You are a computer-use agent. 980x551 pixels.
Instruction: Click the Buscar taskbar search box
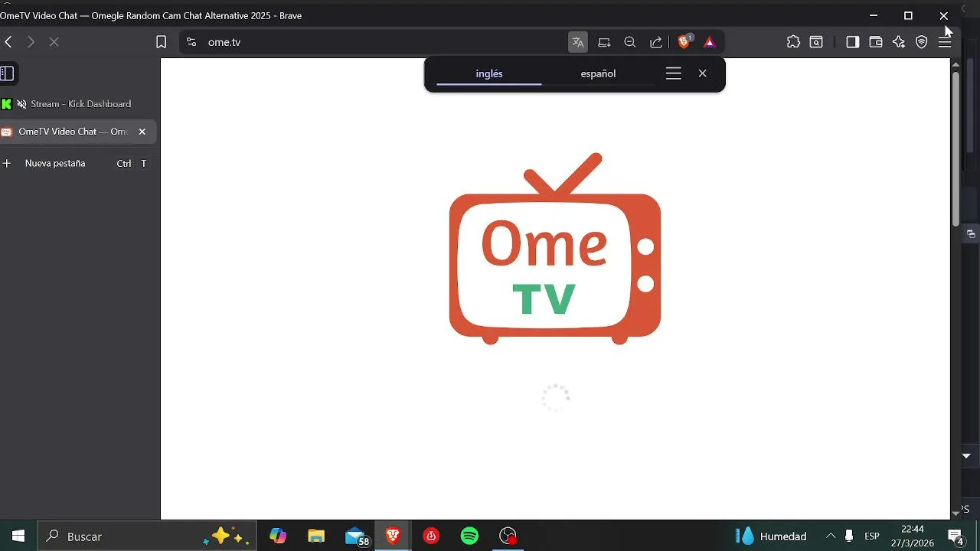148,536
